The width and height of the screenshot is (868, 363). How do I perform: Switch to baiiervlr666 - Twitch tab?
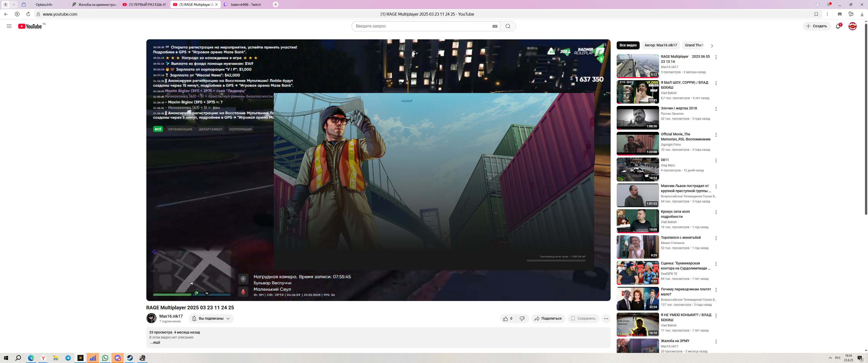[246, 5]
